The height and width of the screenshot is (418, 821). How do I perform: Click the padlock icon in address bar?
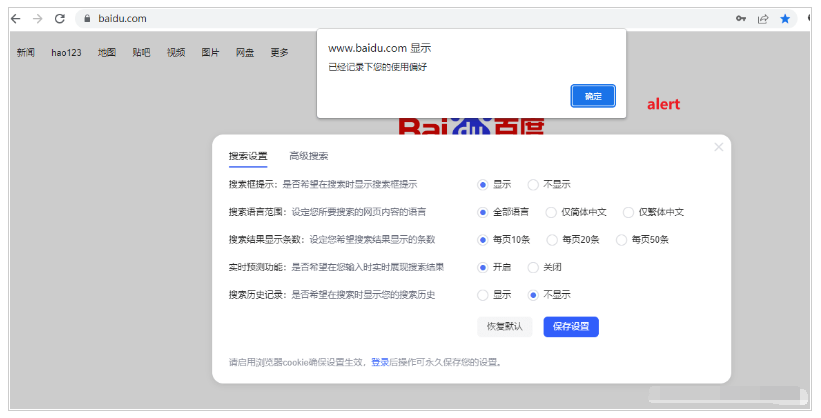[x=87, y=19]
